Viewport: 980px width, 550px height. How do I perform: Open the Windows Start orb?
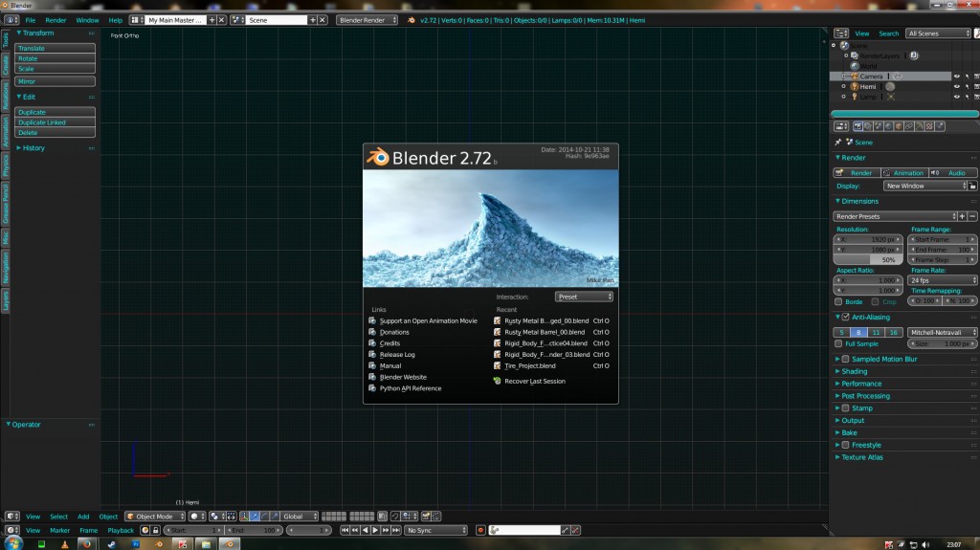tap(12, 542)
